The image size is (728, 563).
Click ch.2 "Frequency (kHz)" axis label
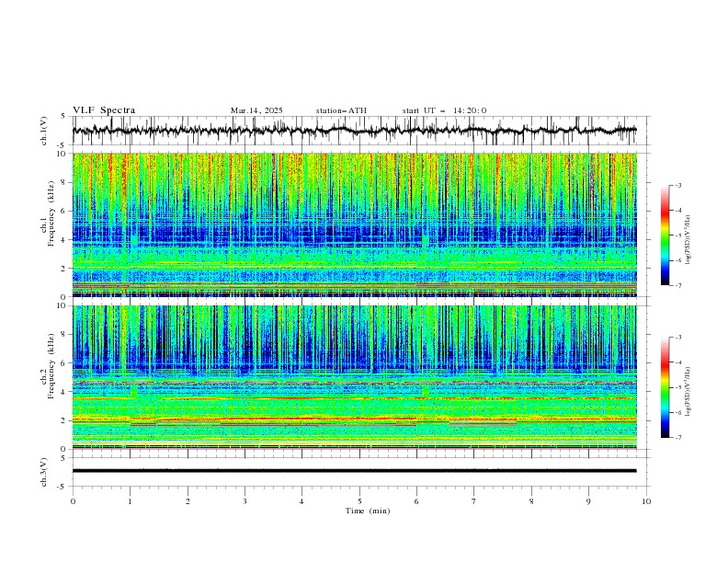pos(51,365)
